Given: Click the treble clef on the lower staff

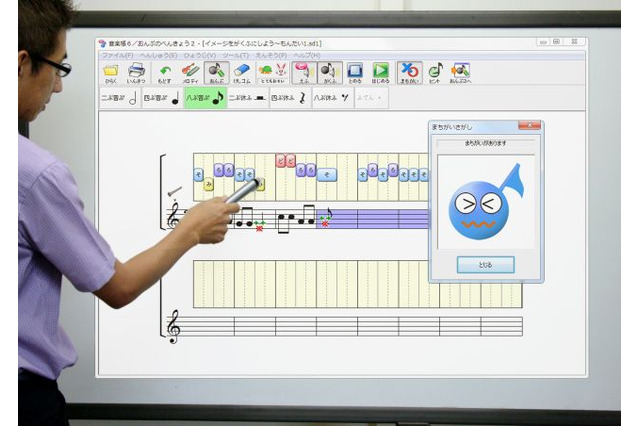Looking at the screenshot, I should (x=173, y=326).
